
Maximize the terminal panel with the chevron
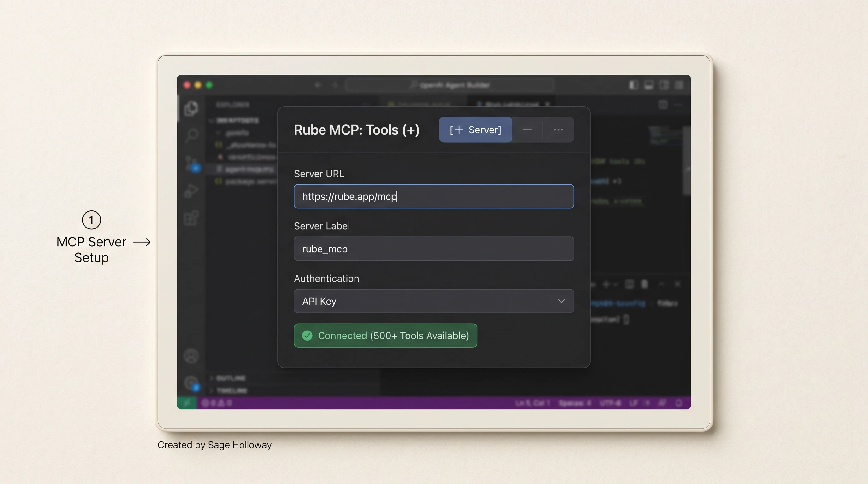click(x=661, y=285)
